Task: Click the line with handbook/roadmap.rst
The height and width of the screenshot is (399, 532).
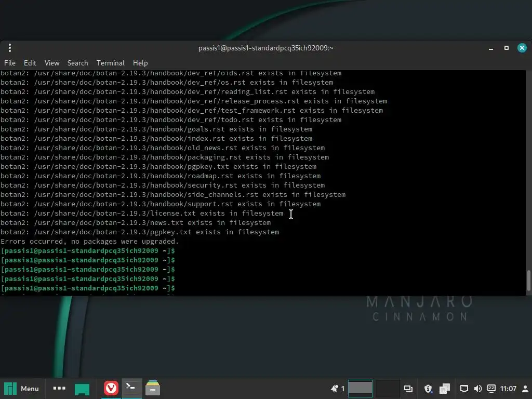Action: [161, 176]
